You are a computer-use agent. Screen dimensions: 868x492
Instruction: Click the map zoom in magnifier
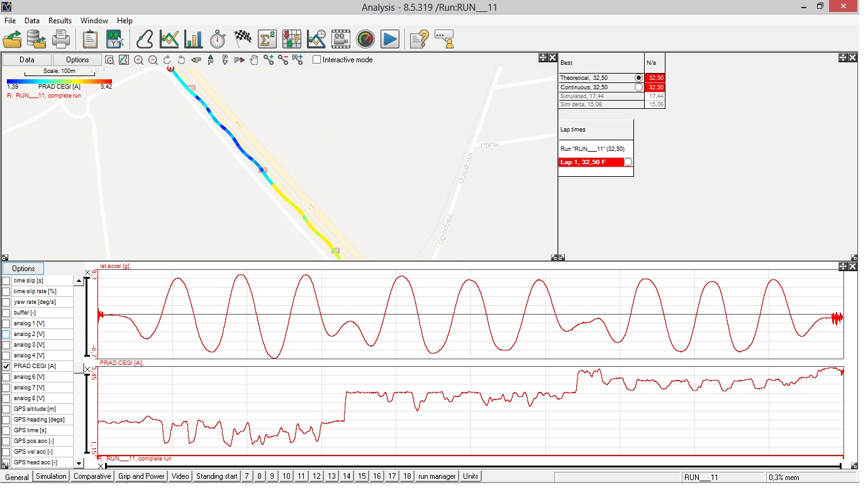tap(138, 60)
